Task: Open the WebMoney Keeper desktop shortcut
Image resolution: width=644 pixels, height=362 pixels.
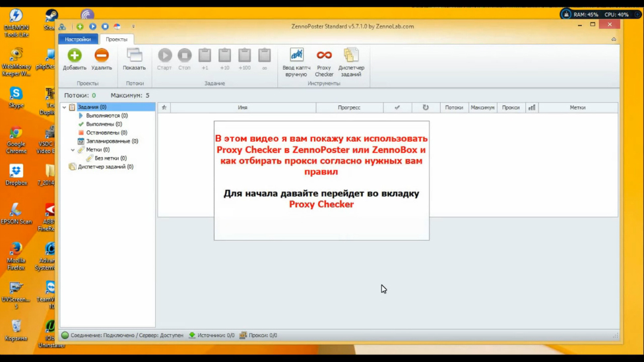Action: point(16,63)
